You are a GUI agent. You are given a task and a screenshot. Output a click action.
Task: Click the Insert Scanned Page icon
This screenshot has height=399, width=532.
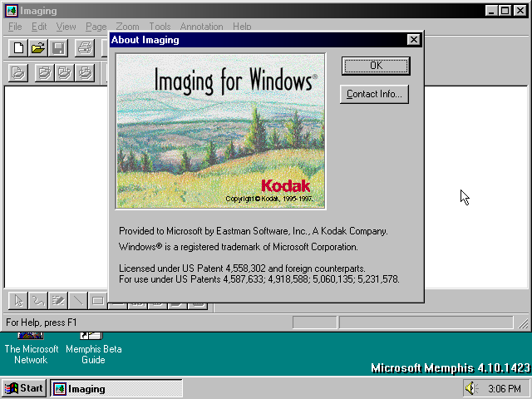pyautogui.click(x=44, y=73)
